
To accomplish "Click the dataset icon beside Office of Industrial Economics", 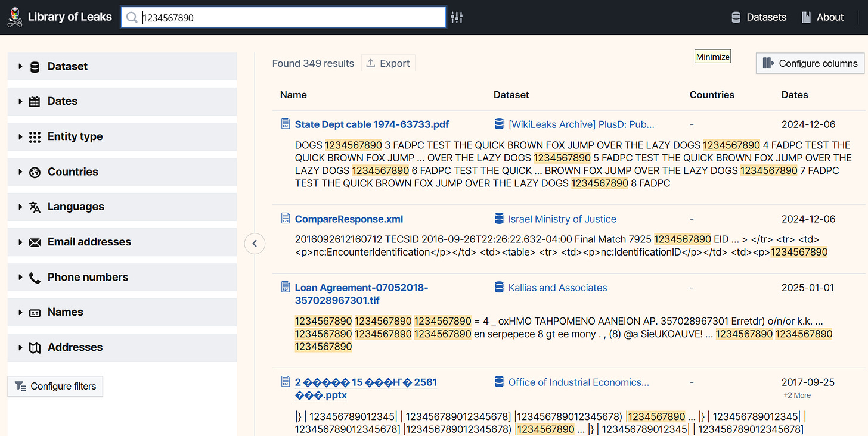I will pos(500,382).
